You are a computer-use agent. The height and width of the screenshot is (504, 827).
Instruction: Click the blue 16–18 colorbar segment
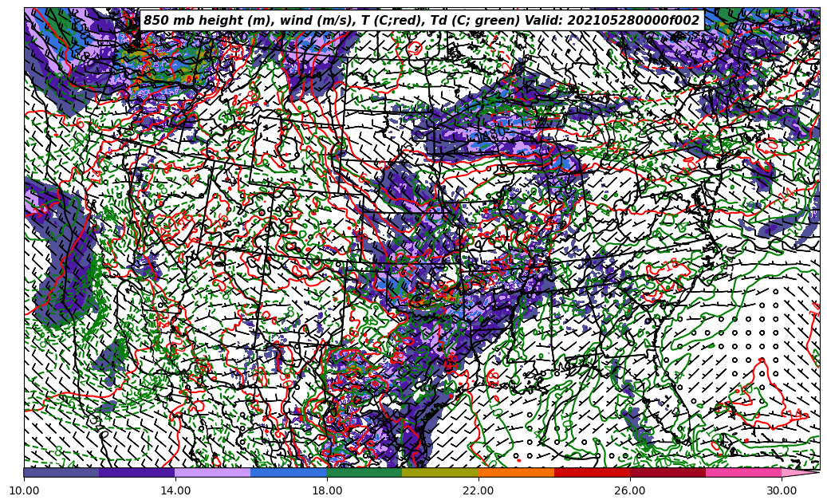289,472
